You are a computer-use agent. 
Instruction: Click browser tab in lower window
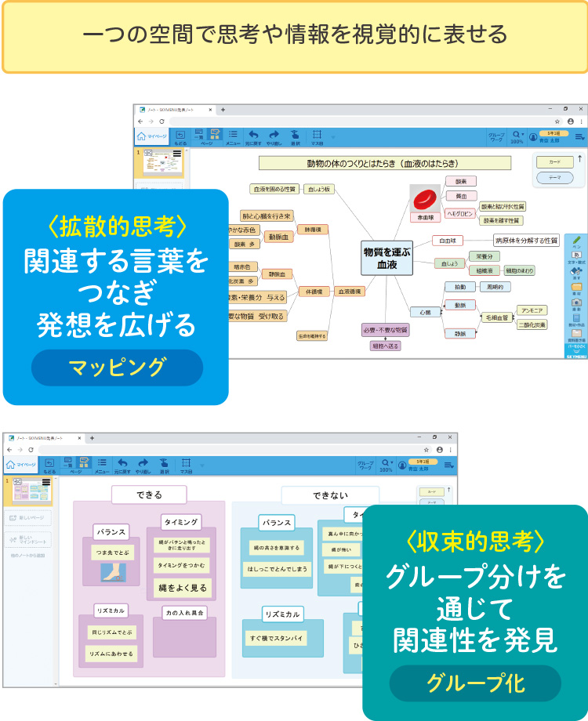coord(45,438)
